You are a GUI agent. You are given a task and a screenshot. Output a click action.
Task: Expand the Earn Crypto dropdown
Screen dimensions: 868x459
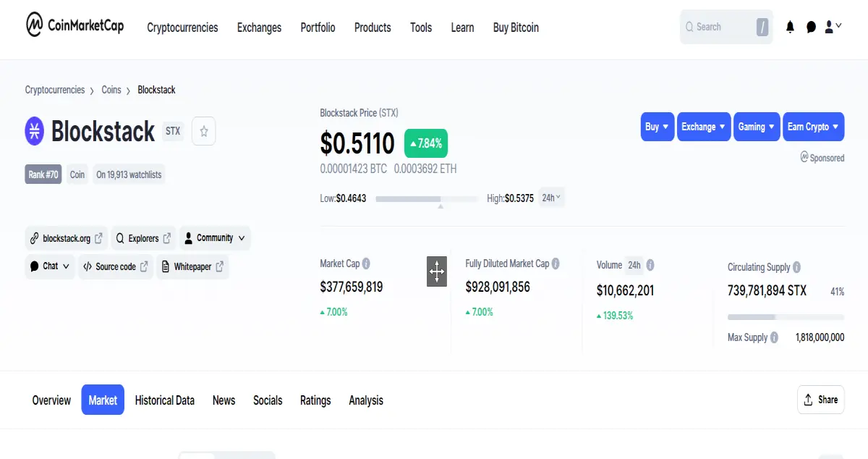pos(813,127)
